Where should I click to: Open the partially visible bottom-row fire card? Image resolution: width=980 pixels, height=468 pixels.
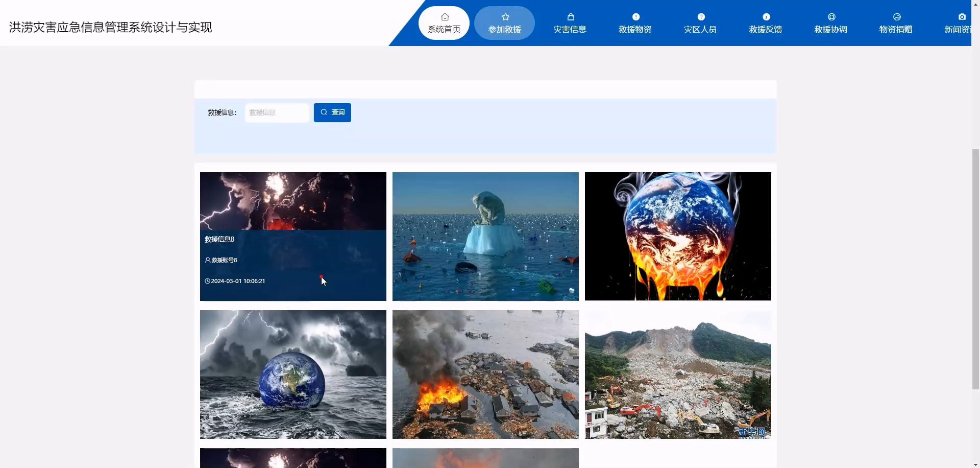coord(485,458)
